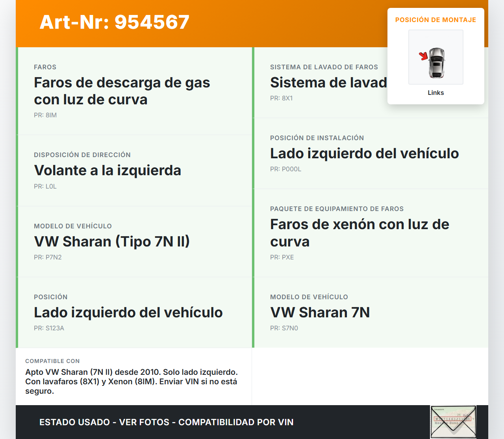Click the 'ESTADO USADO - VER FOTOS' footer

pyautogui.click(x=166, y=422)
